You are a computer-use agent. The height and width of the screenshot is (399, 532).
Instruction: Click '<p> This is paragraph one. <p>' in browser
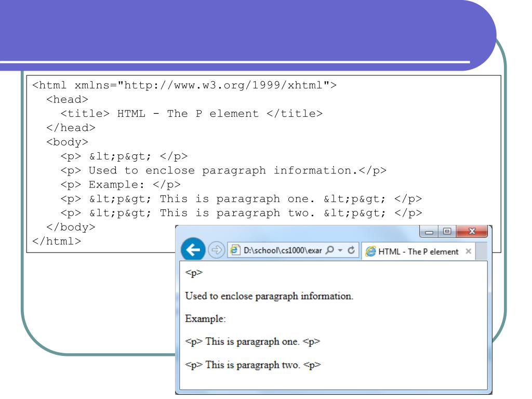pyautogui.click(x=252, y=342)
